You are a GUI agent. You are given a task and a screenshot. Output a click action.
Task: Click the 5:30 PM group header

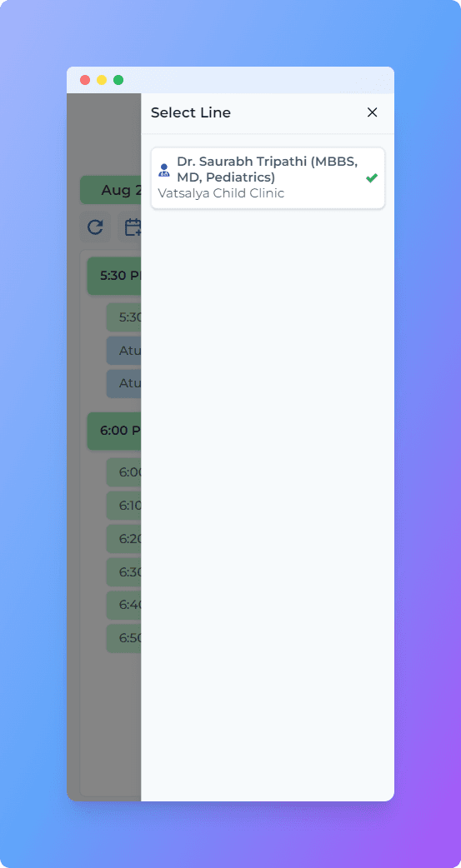point(114,275)
